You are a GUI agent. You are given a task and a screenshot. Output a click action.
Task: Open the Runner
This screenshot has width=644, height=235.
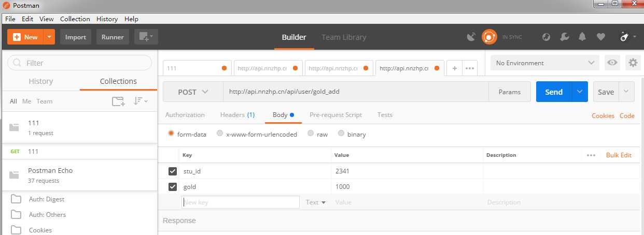point(113,37)
